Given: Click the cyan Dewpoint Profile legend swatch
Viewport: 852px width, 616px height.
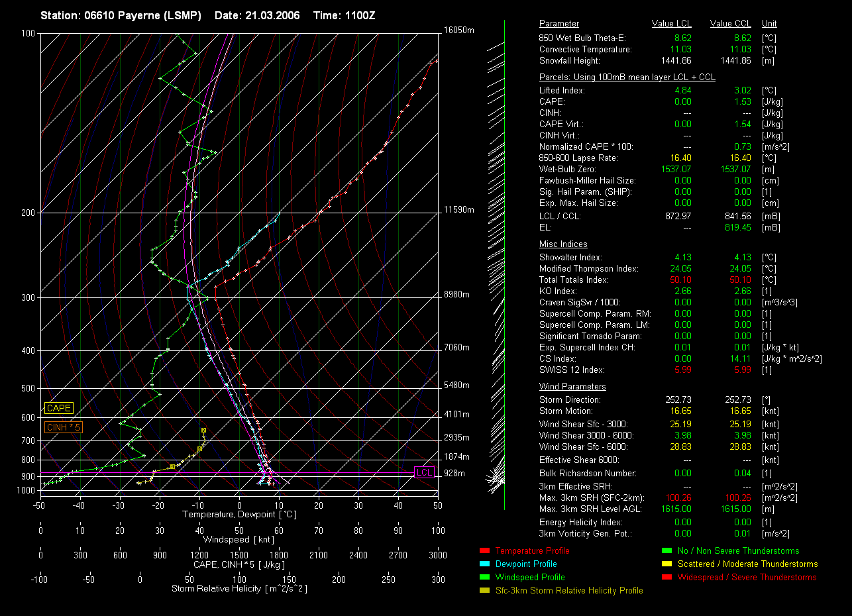Looking at the screenshot, I should [484, 564].
